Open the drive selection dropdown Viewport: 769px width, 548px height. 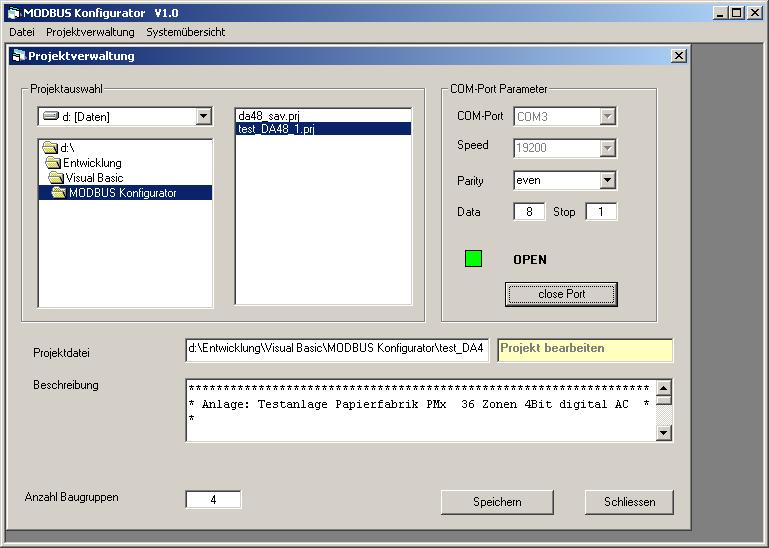point(204,117)
